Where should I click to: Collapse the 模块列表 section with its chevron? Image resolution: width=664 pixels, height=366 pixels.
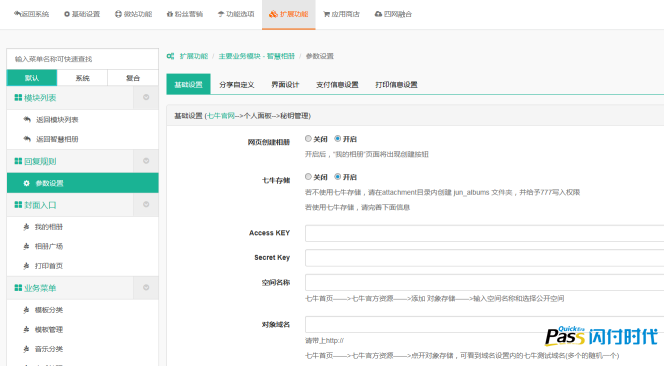pyautogui.click(x=146, y=97)
